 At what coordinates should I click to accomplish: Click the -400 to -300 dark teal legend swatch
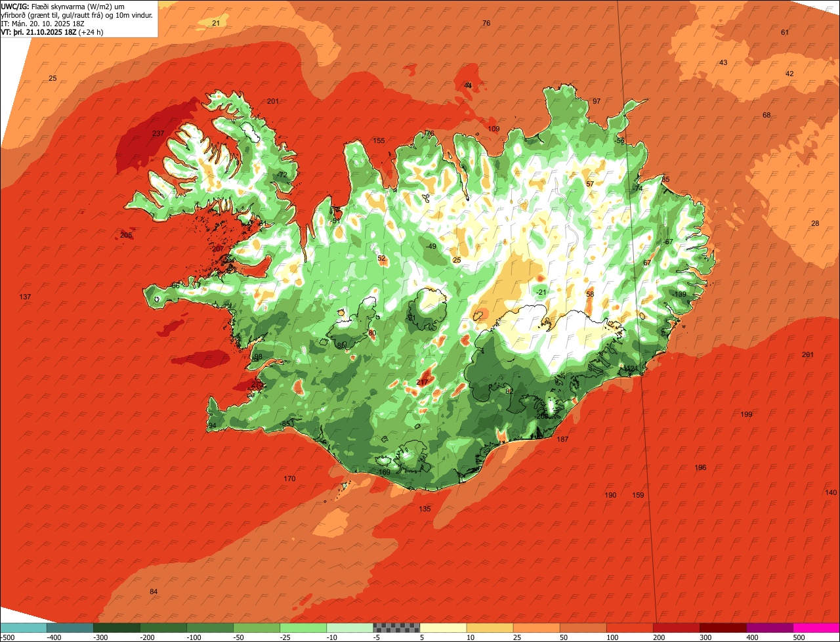tap(70, 628)
